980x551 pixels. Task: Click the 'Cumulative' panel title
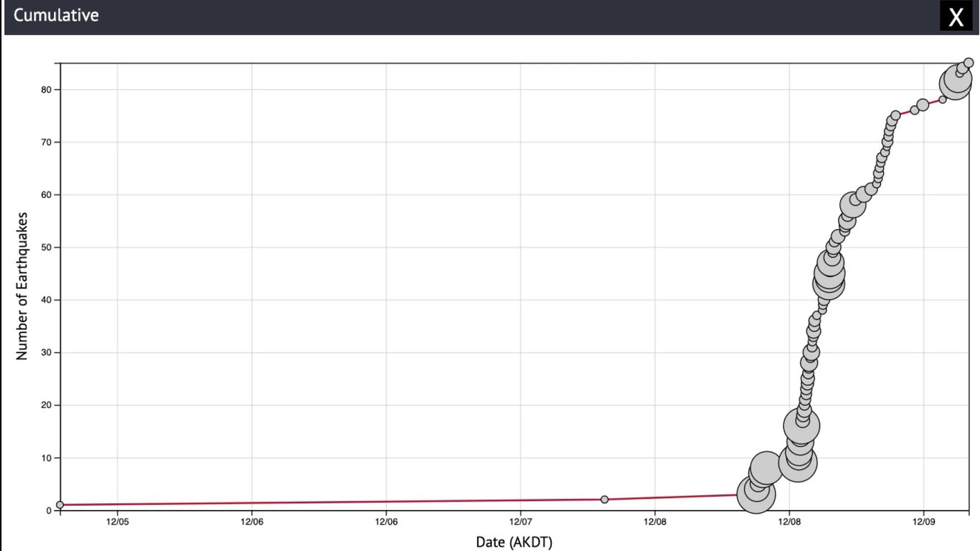[x=56, y=15]
